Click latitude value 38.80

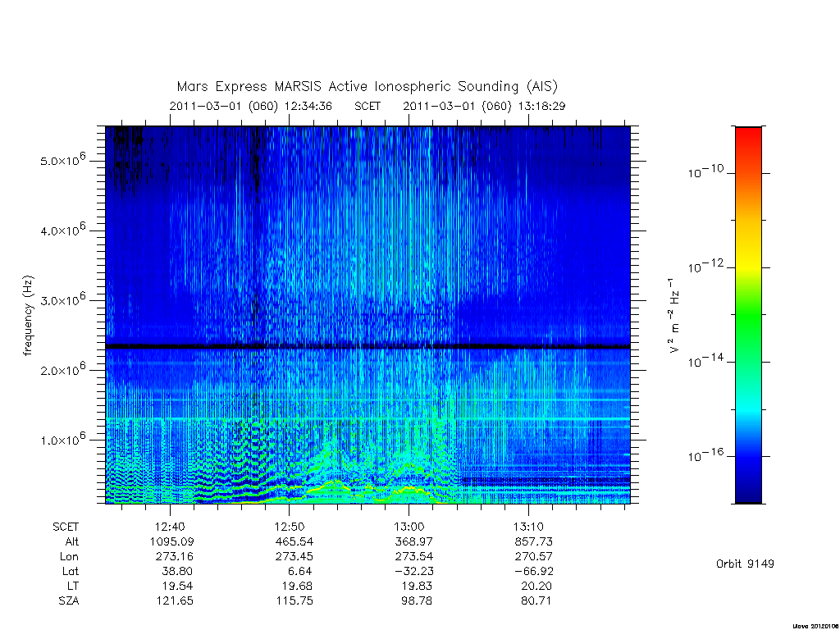177,571
